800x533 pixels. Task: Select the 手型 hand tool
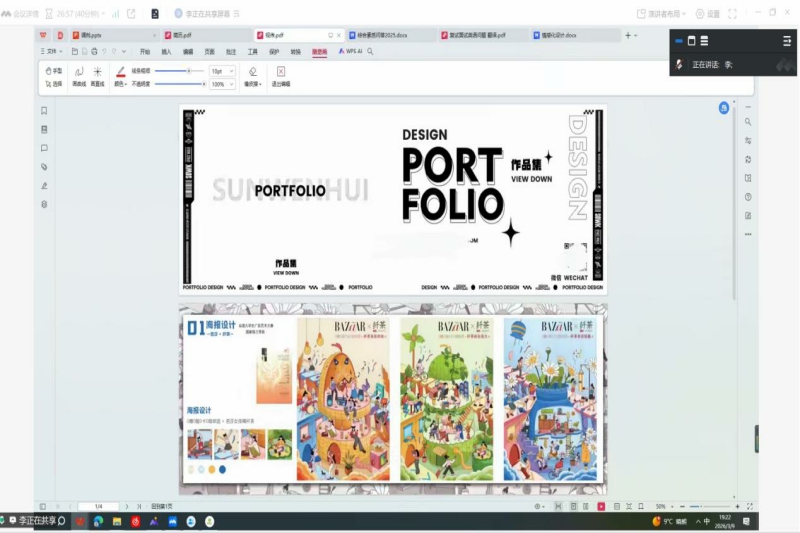[55, 71]
